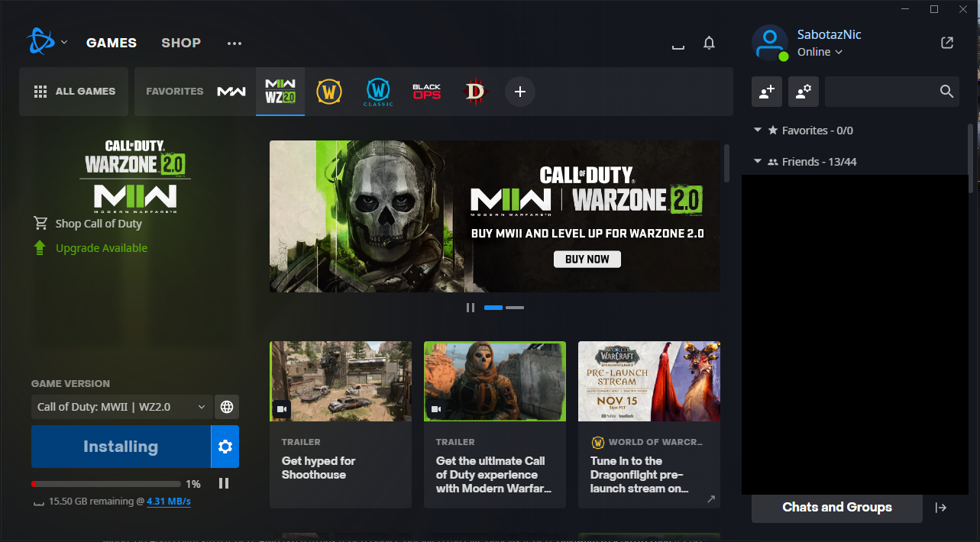Open the notifications bell
This screenshot has height=542, width=980.
pyautogui.click(x=709, y=43)
